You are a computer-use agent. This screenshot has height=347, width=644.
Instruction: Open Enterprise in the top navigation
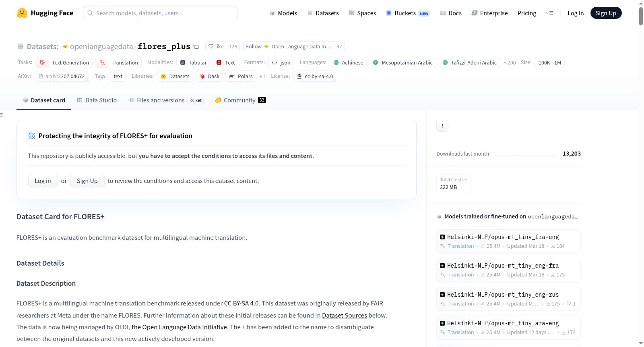point(489,13)
